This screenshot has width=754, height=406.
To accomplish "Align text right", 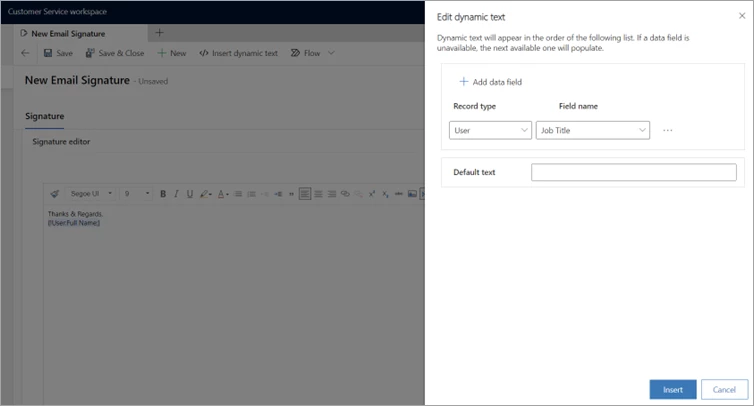I will point(331,194).
